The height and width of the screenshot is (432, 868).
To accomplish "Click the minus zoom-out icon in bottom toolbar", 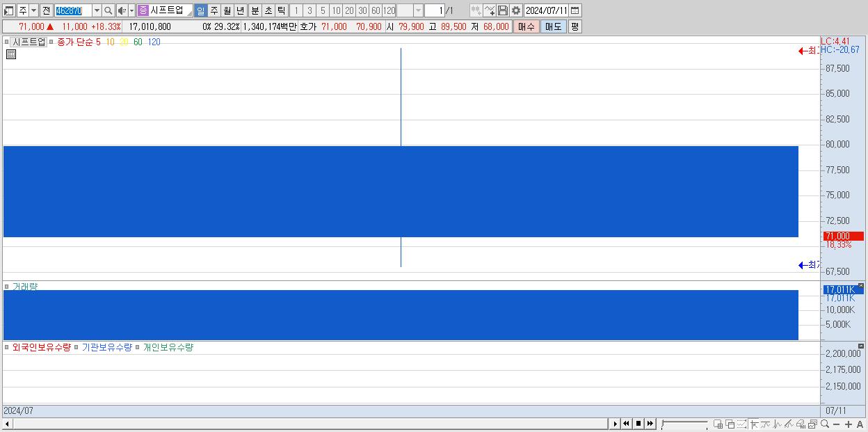I will tap(836, 424).
